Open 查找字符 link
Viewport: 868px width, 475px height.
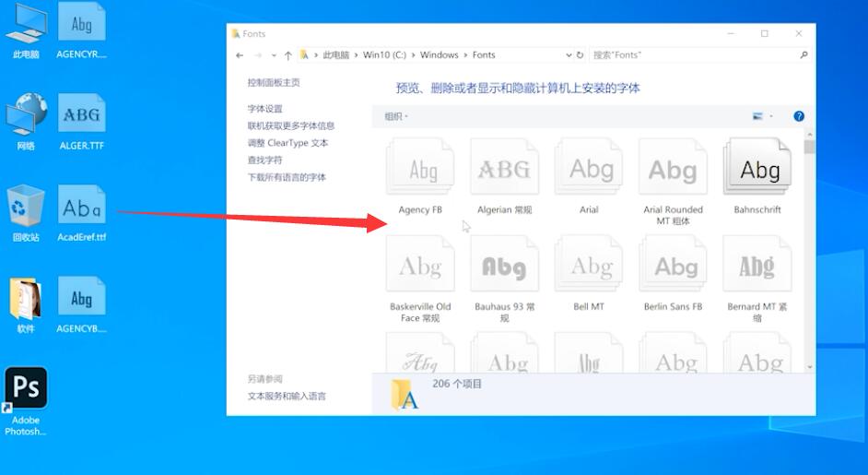(x=264, y=160)
